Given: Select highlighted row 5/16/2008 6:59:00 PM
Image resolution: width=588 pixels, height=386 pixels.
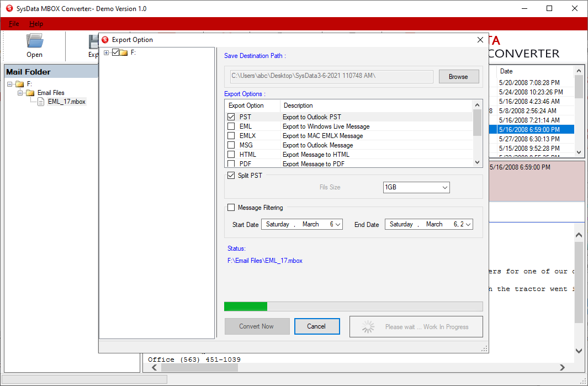Looking at the screenshot, I should [532, 129].
